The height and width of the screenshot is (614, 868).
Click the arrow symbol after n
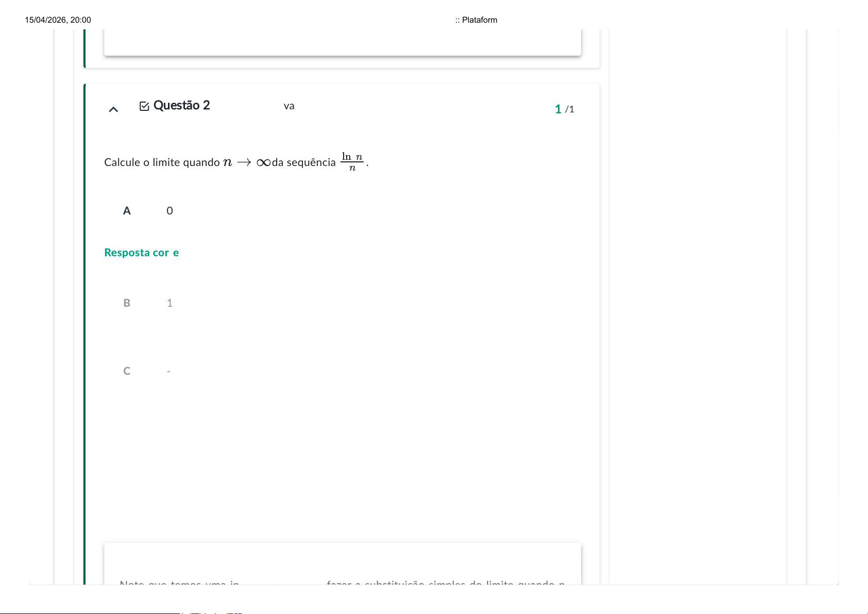[244, 163]
